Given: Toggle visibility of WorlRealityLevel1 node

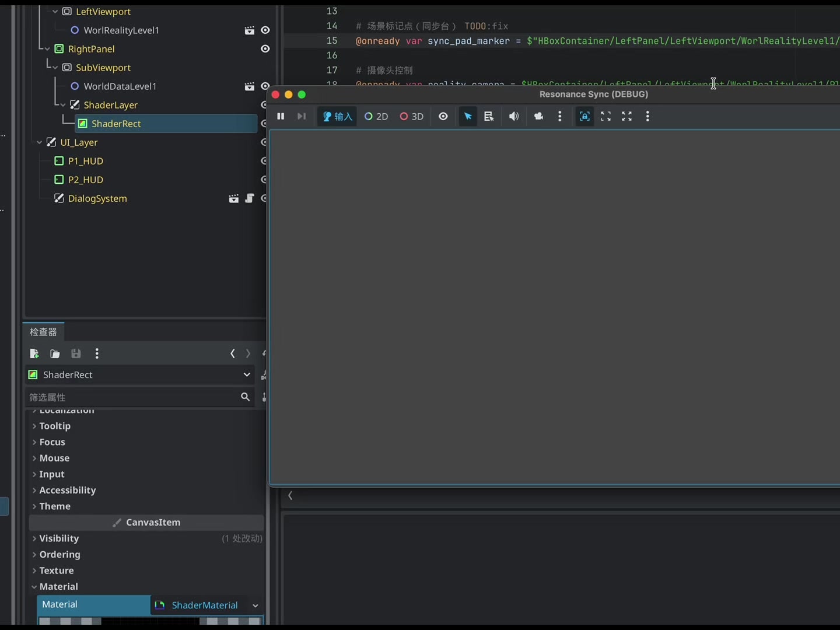Looking at the screenshot, I should click(265, 30).
